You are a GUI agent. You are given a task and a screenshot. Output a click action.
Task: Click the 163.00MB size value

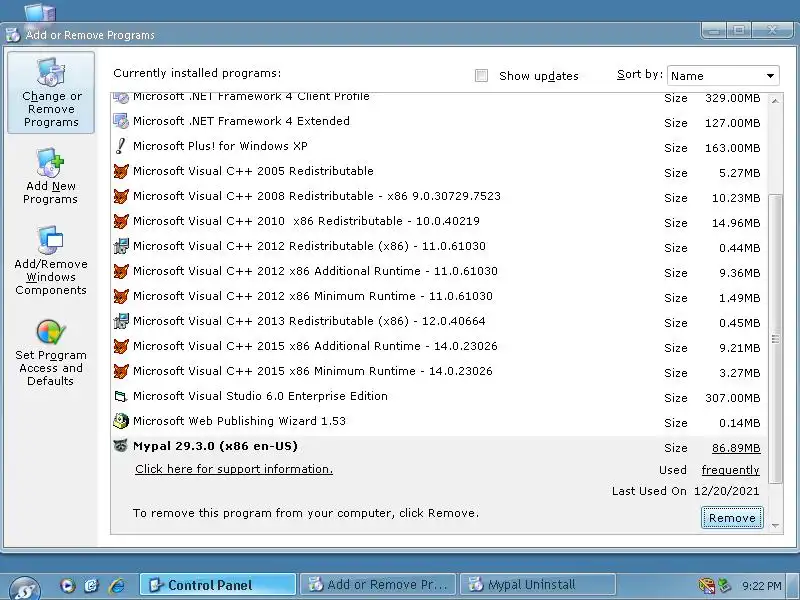(733, 148)
